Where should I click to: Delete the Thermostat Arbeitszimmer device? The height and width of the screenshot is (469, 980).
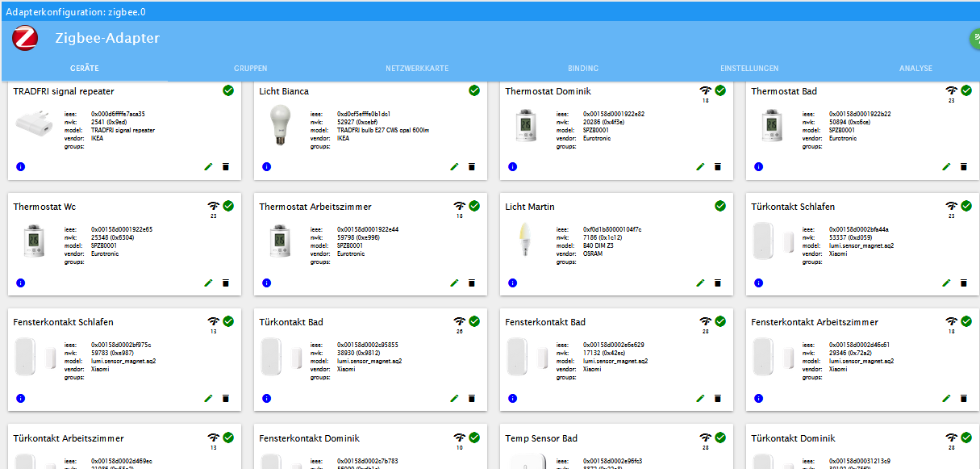tap(472, 283)
